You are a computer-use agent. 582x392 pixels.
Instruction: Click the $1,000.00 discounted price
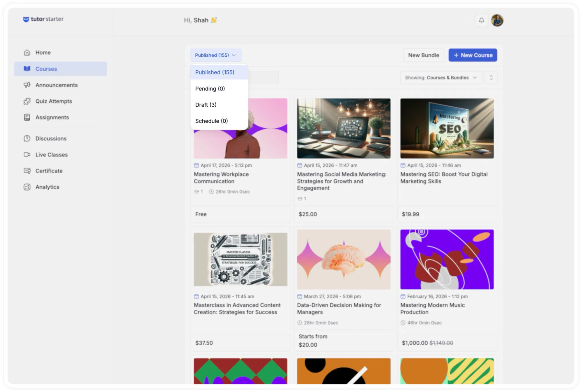point(415,343)
